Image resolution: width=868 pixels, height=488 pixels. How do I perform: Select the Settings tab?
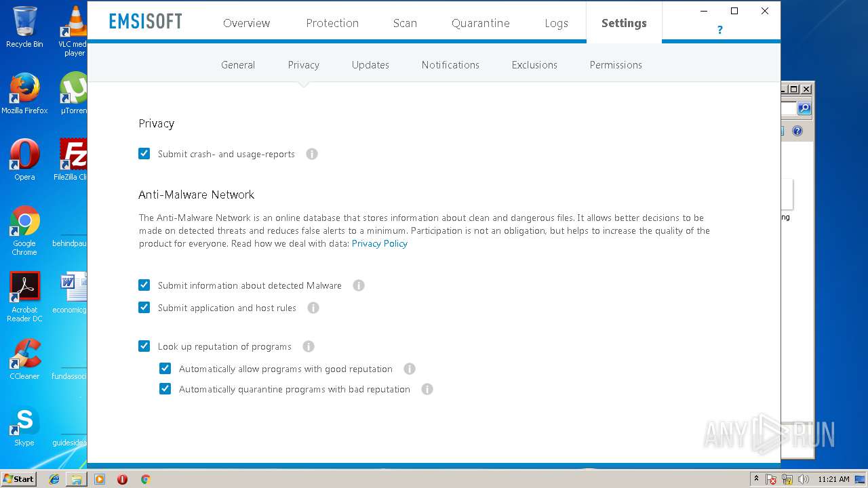(624, 23)
